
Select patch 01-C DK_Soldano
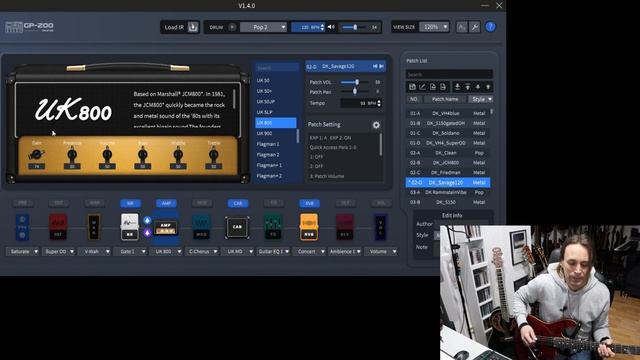[x=448, y=133]
